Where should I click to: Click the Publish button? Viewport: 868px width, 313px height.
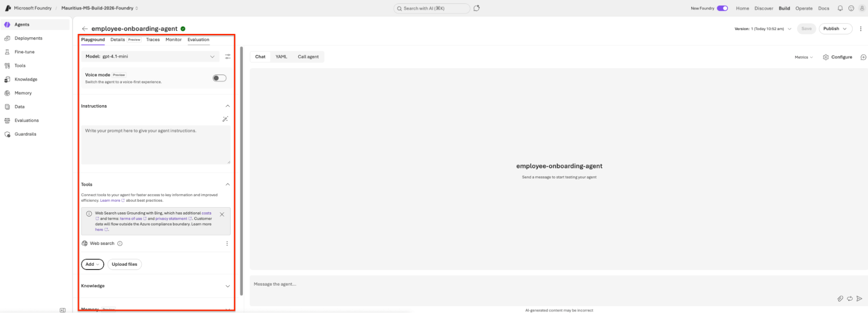pyautogui.click(x=835, y=29)
